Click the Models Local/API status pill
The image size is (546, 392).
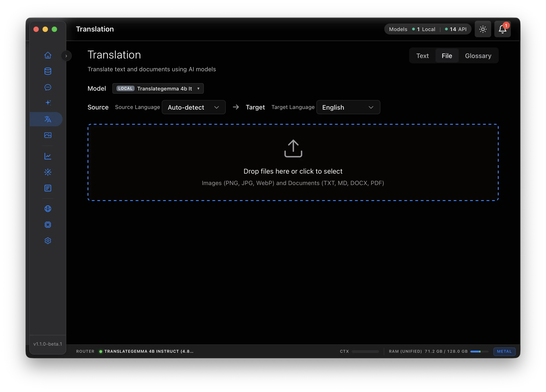click(428, 29)
